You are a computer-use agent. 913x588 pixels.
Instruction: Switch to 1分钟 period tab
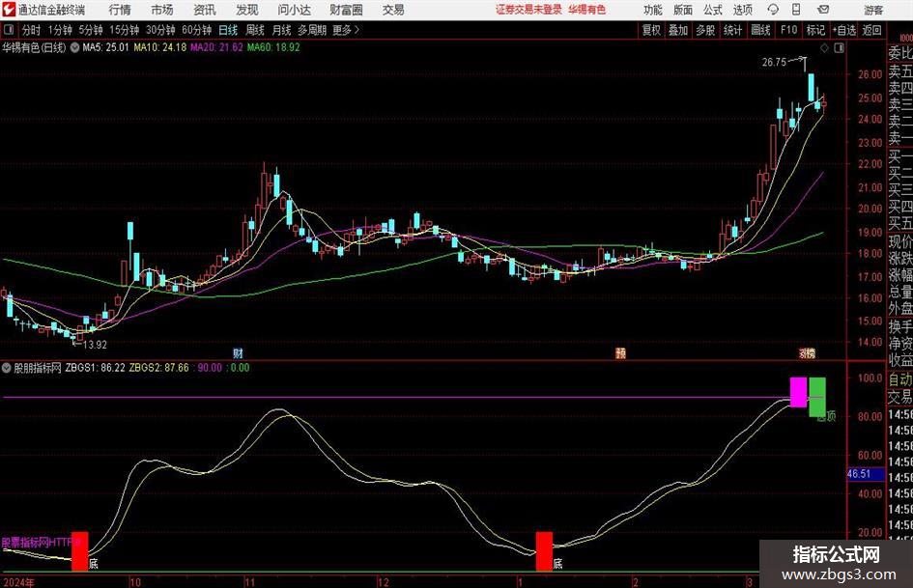point(60,30)
